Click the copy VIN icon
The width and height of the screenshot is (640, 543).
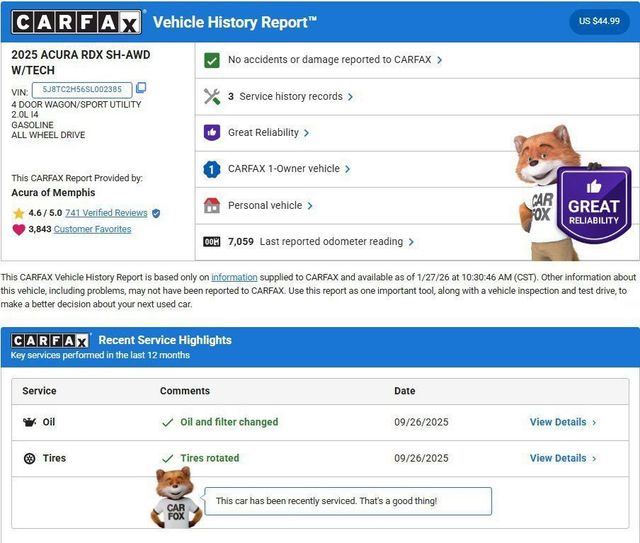(x=141, y=89)
